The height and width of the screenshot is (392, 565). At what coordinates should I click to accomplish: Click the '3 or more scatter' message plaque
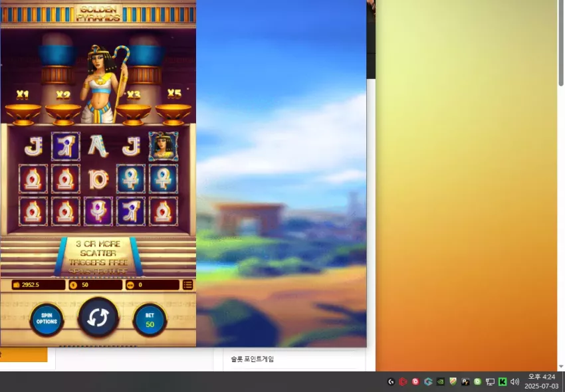98,256
